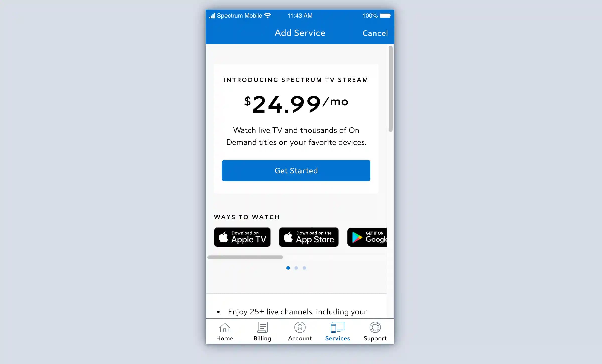
Task: Switch to the Home tab
Action: (225, 331)
